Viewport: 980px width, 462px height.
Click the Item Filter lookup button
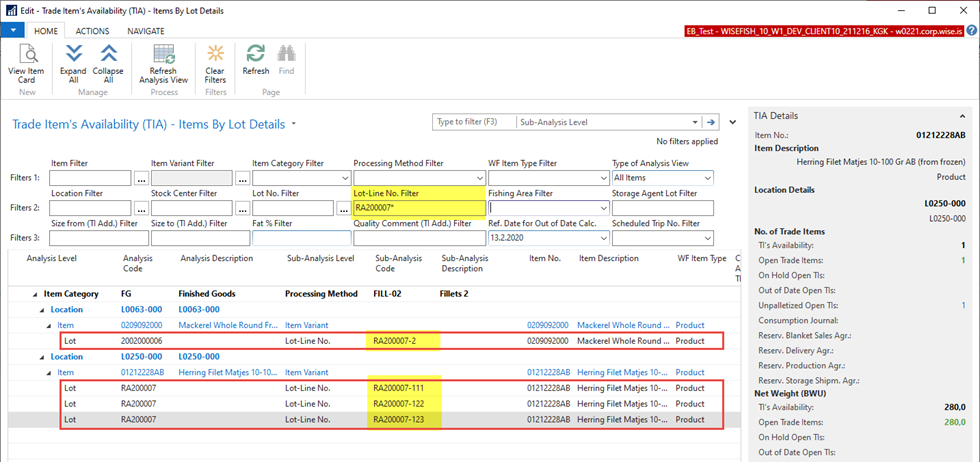point(141,178)
